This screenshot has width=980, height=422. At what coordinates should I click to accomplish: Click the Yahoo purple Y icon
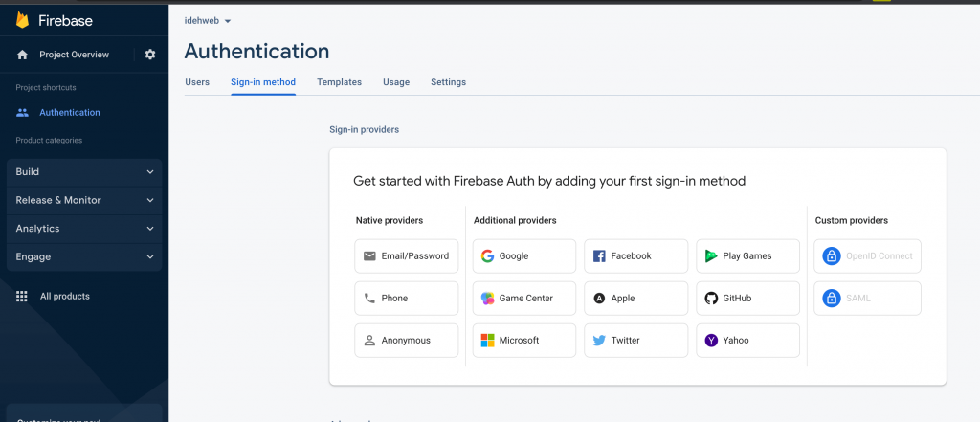coord(711,340)
